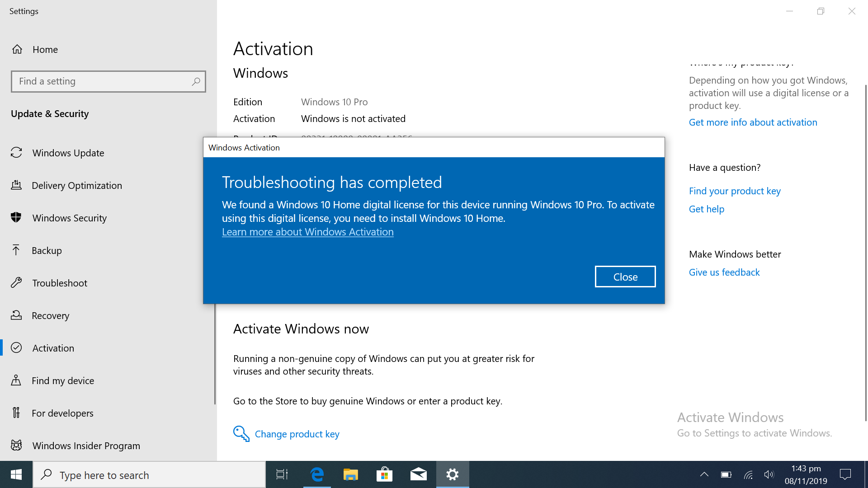The height and width of the screenshot is (488, 868).
Task: Click the Activation checkmark circle icon
Action: [x=16, y=347]
